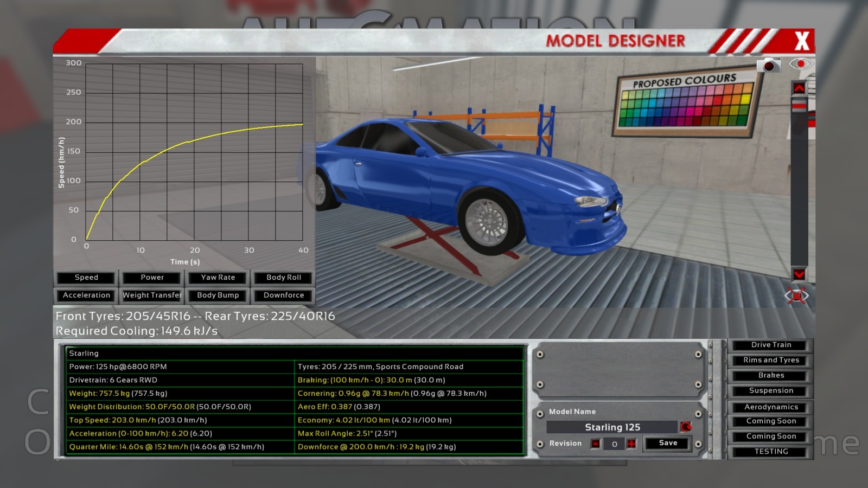Increase revision with the plus button

click(631, 444)
